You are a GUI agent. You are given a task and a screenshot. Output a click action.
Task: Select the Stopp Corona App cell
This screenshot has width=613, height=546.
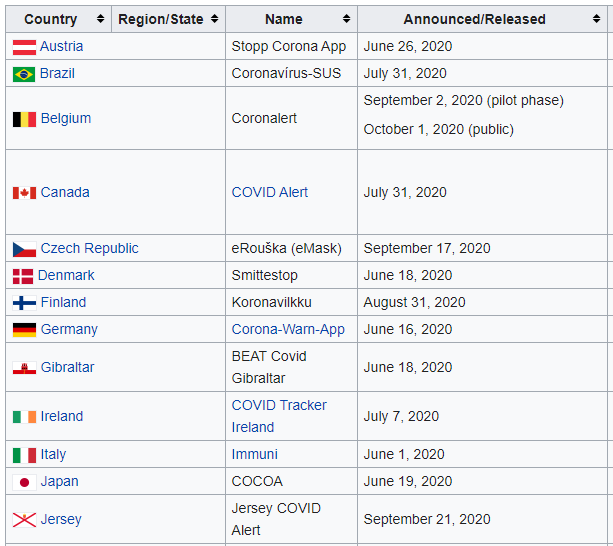[292, 46]
